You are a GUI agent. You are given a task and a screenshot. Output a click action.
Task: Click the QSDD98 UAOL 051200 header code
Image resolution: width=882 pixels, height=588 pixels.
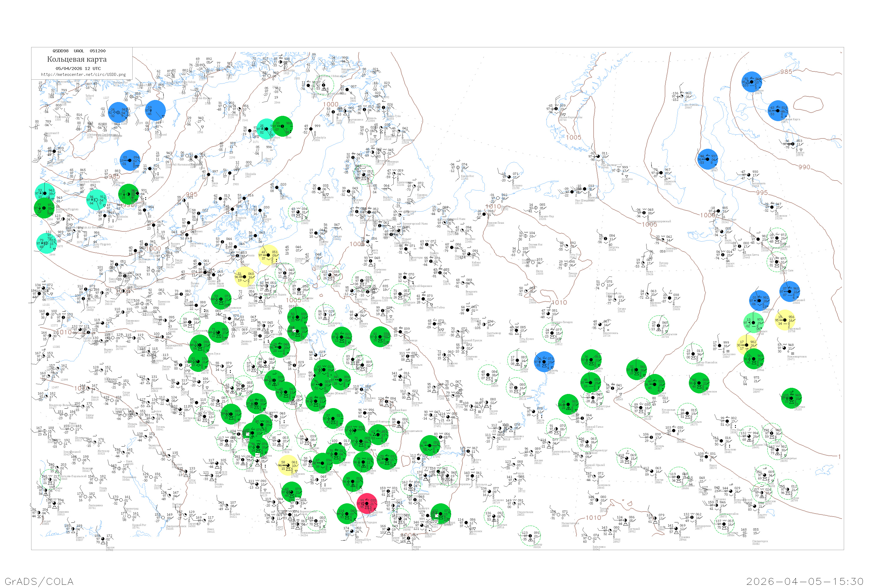(x=79, y=51)
